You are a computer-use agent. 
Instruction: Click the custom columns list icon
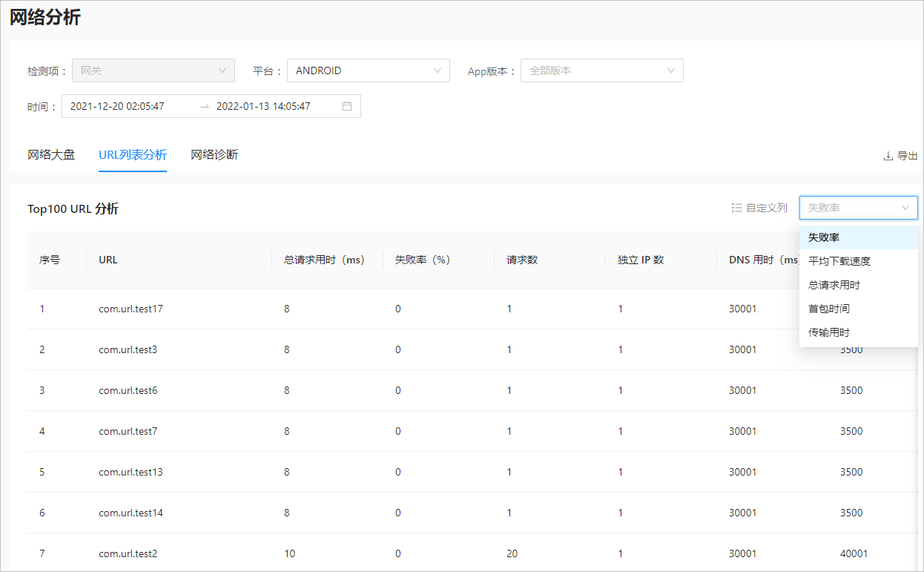click(736, 208)
